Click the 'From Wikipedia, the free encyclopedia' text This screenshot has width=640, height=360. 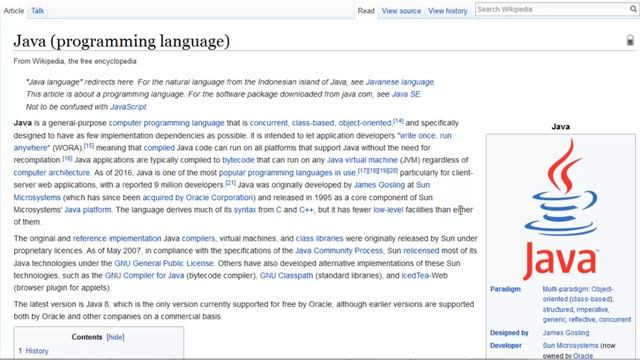point(75,61)
